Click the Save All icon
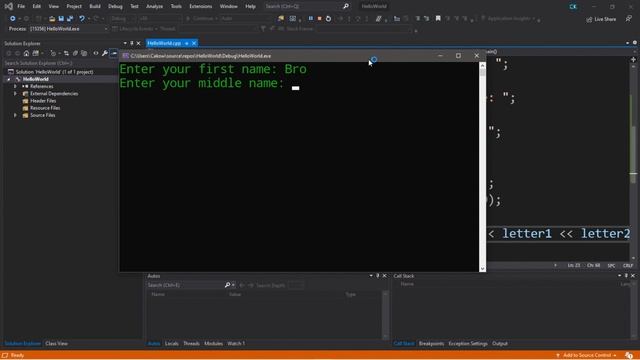The height and width of the screenshot is (360, 640). click(x=70, y=19)
